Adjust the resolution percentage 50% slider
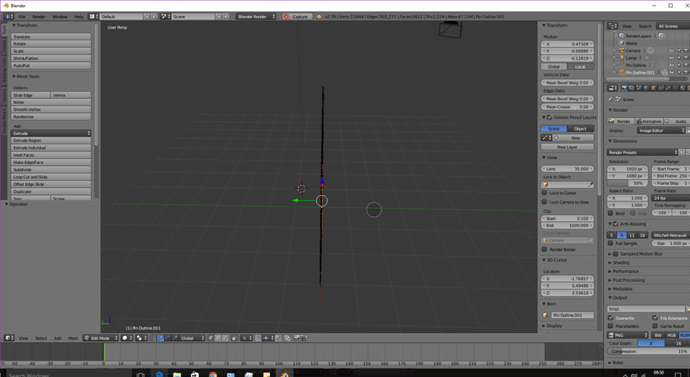Image resolution: width=690 pixels, height=377 pixels. click(x=628, y=183)
